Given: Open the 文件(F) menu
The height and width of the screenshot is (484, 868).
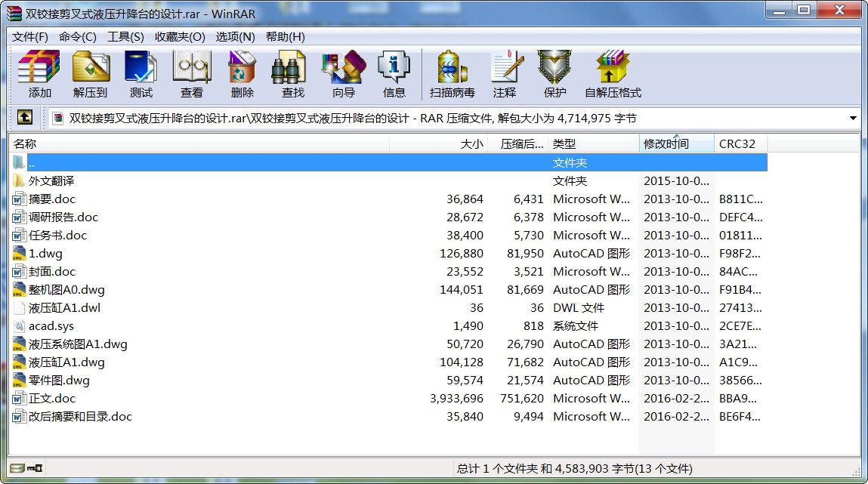Looking at the screenshot, I should [30, 37].
